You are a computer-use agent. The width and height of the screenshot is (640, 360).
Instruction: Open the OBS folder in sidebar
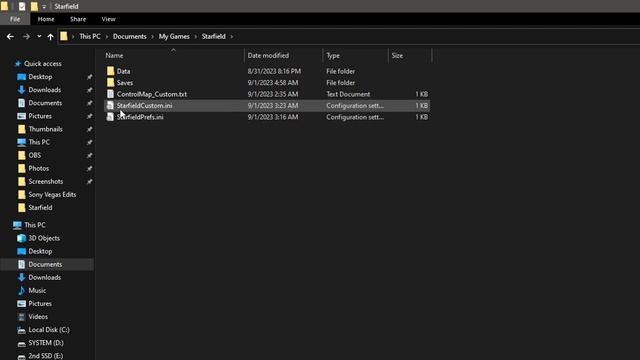click(x=35, y=155)
